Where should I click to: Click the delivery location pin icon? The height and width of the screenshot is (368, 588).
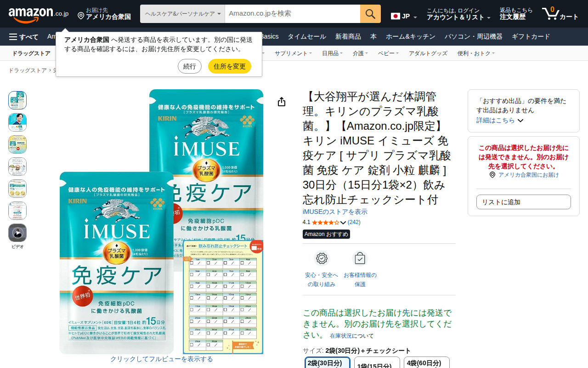81,16
